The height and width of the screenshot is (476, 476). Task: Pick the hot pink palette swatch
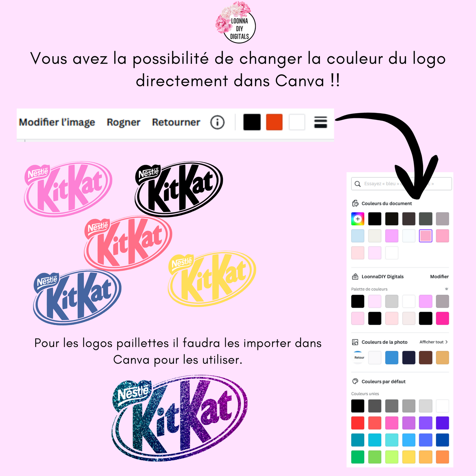point(442,319)
